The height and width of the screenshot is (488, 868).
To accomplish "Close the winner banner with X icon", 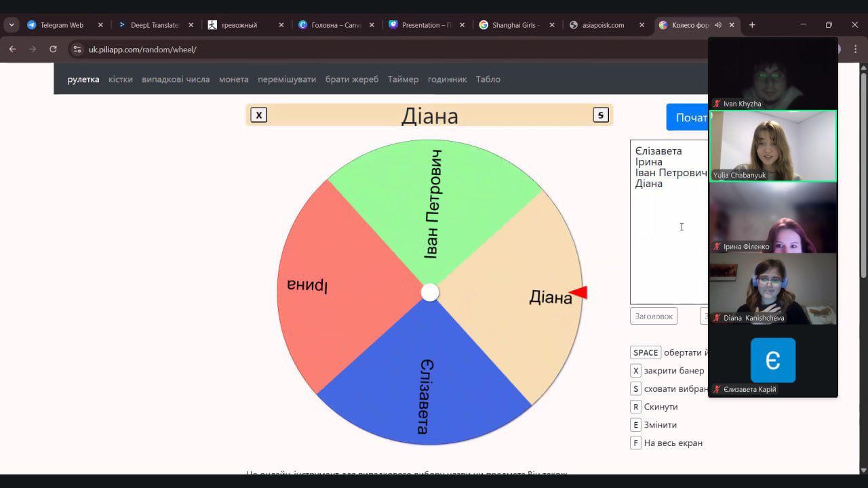I will [x=258, y=115].
